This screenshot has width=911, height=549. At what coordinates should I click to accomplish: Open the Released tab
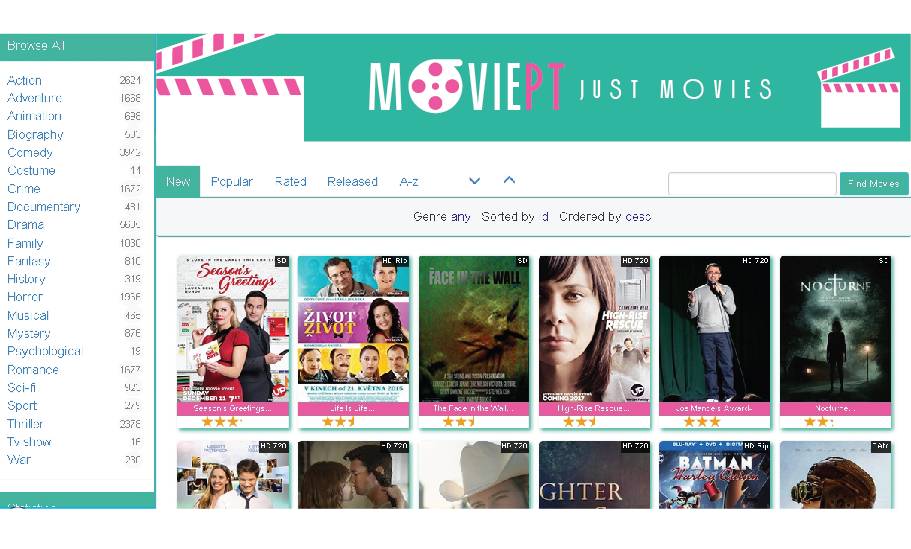[352, 182]
